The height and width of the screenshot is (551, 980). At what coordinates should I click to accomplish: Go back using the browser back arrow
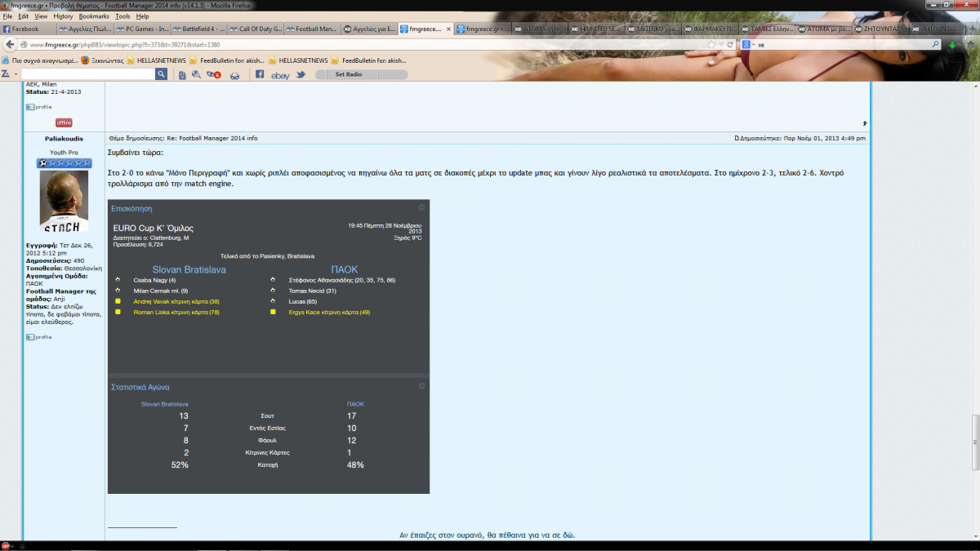[11, 44]
